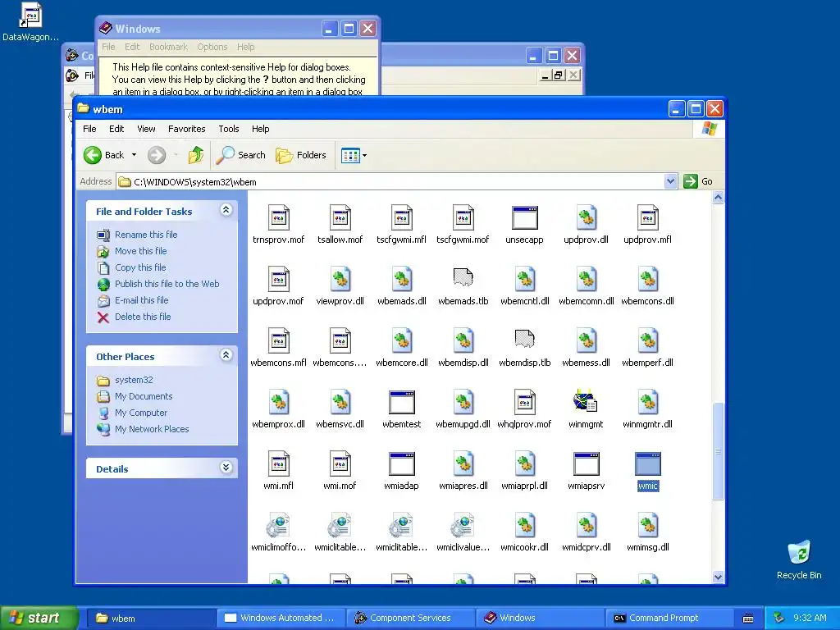Select the wbemcntl.dll file icon
The height and width of the screenshot is (630, 840).
[x=524, y=279]
